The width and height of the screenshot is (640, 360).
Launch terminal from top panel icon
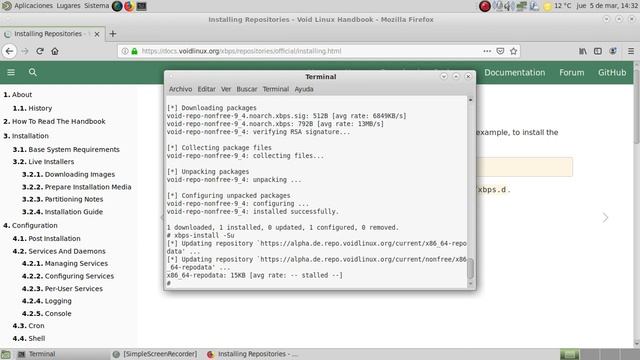pyautogui.click(x=142, y=6)
